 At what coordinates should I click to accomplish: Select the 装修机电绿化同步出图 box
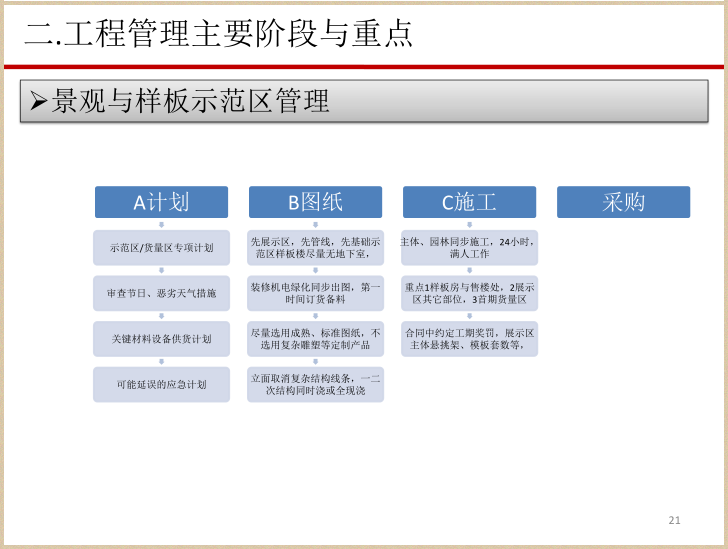(x=315, y=293)
